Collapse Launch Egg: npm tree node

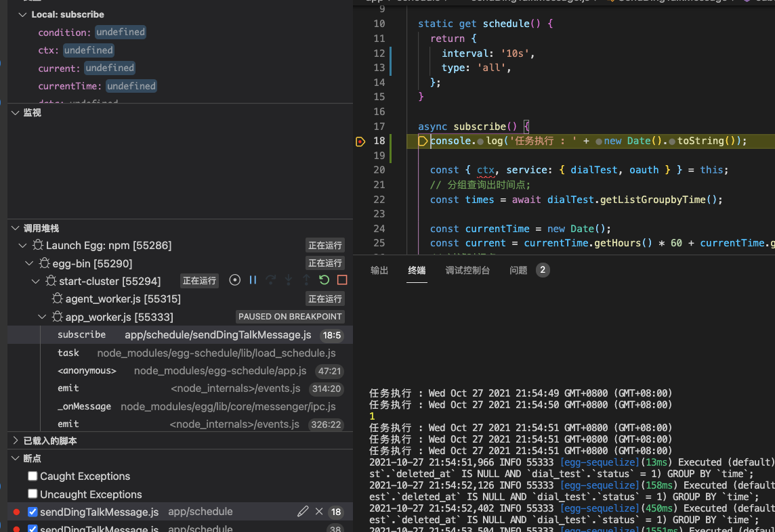tap(22, 245)
